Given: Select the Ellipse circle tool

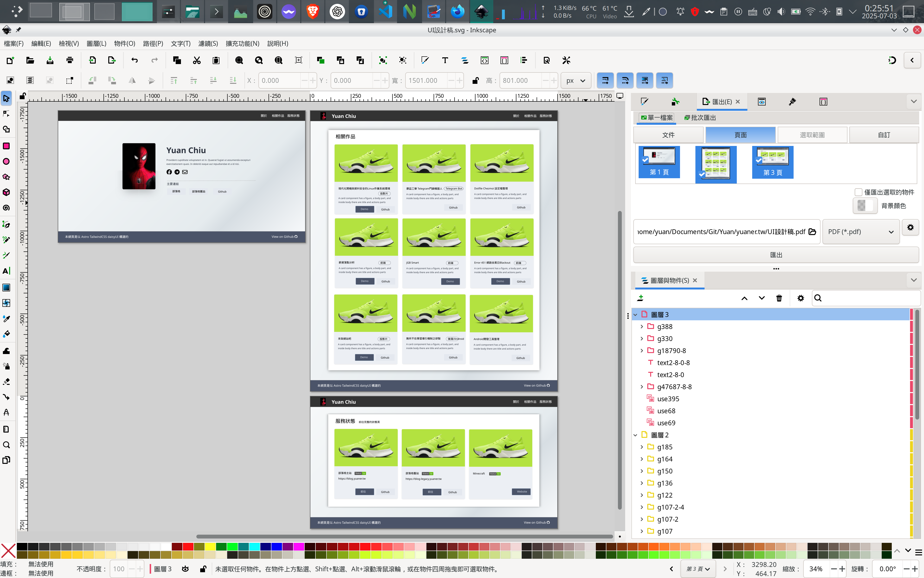Looking at the screenshot, I should pos(6,162).
